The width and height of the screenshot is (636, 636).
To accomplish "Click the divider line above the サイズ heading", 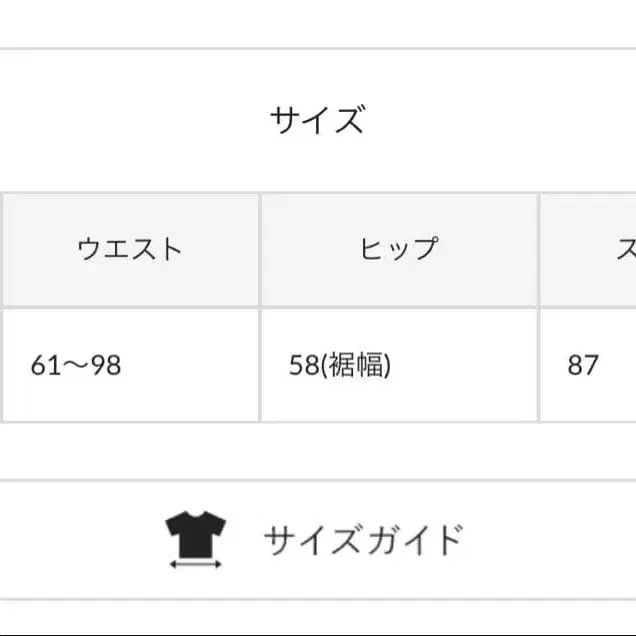I will (x=318, y=48).
